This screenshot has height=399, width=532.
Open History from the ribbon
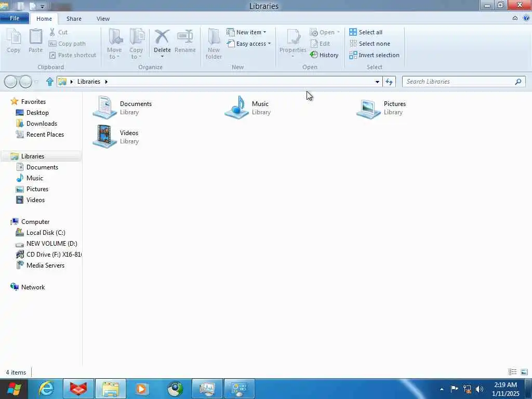324,55
